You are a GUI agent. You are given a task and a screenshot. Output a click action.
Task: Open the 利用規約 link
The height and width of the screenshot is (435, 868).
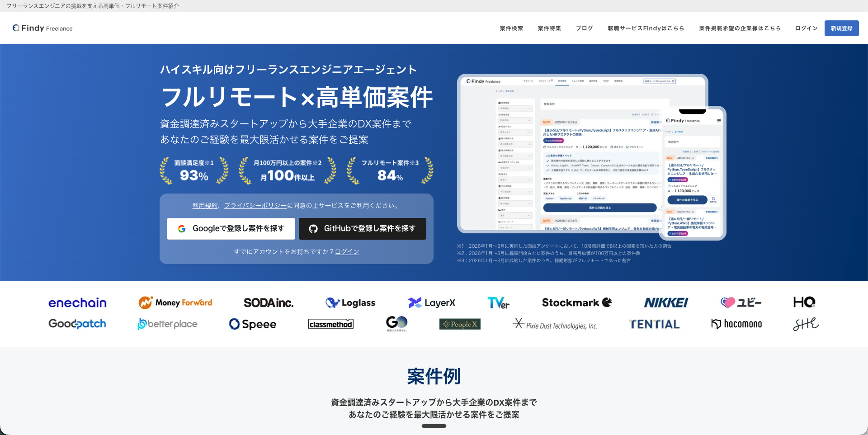pyautogui.click(x=205, y=206)
